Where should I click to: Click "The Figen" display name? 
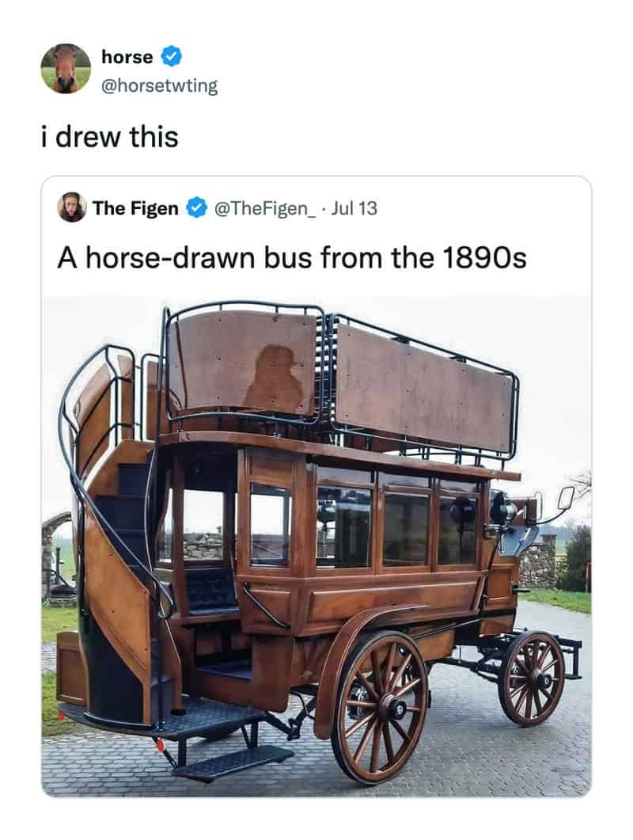tap(135, 208)
